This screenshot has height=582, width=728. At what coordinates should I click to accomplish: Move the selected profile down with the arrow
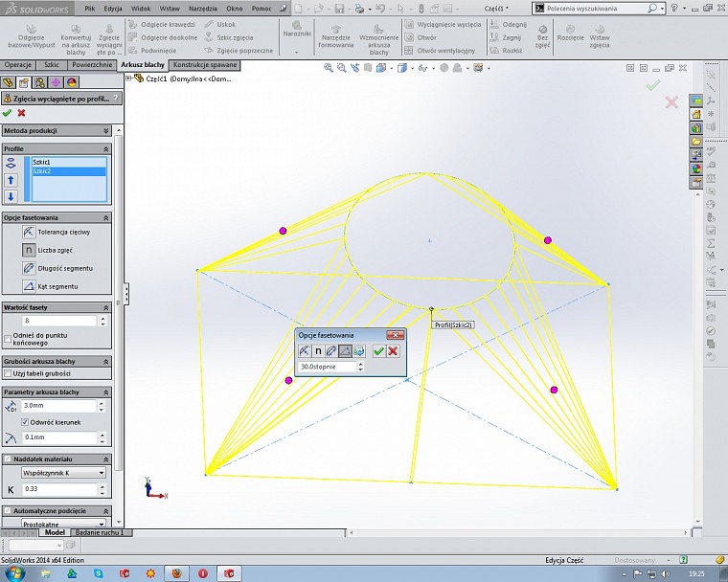(x=11, y=196)
